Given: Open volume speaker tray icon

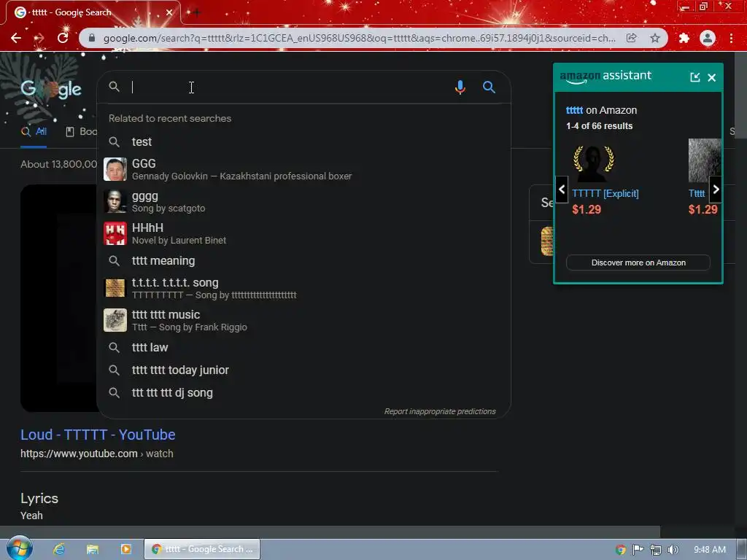Looking at the screenshot, I should pos(673,550).
